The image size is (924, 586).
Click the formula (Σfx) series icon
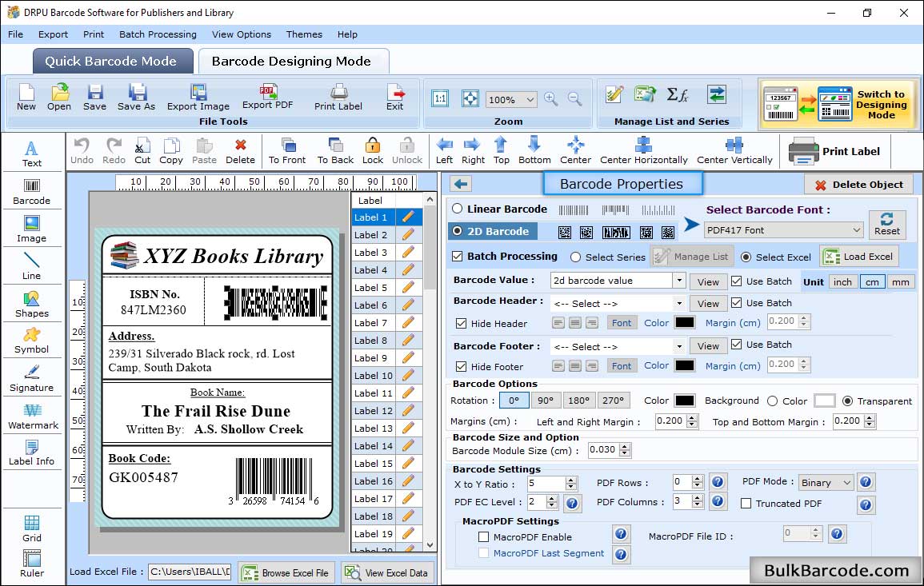[678, 94]
